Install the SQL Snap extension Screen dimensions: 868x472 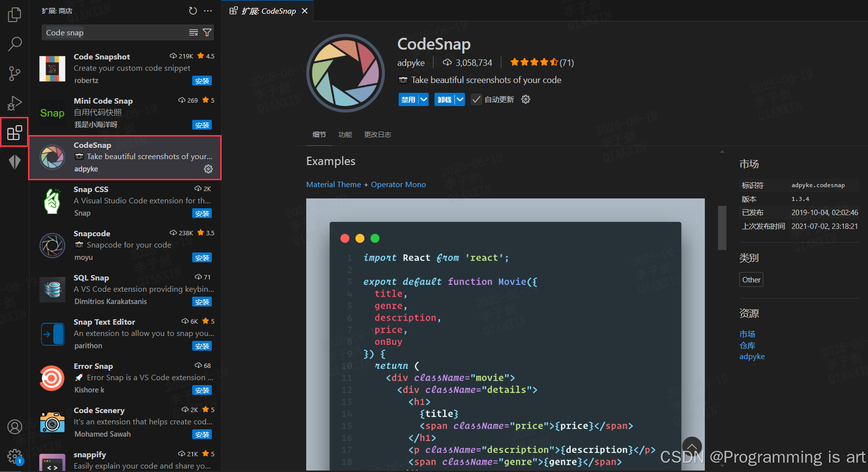(x=202, y=302)
